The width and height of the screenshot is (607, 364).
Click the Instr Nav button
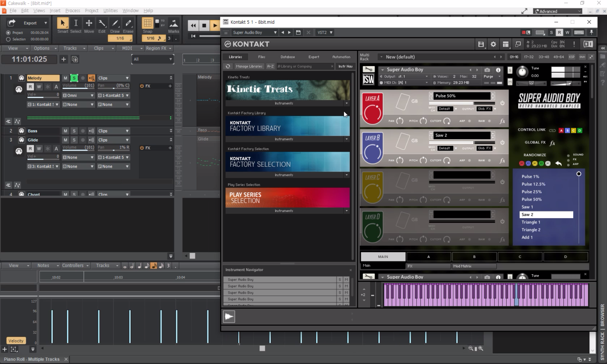[x=345, y=67]
